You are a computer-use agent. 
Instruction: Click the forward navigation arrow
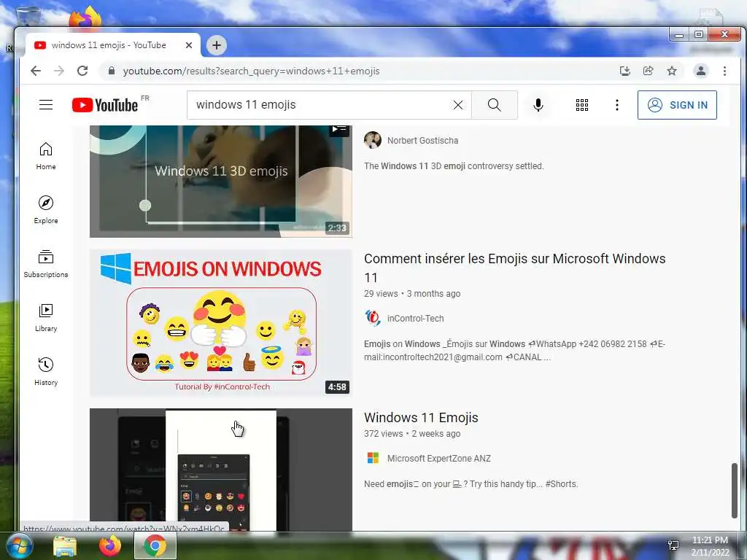[59, 71]
